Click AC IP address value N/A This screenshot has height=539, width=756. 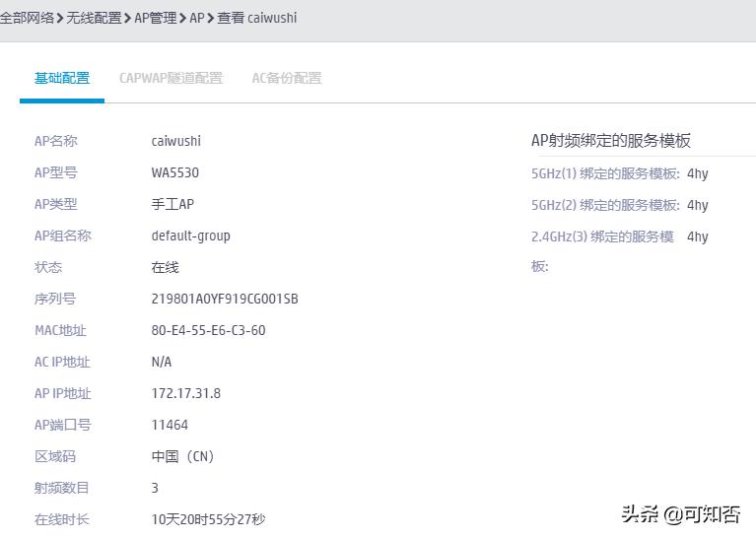point(162,362)
